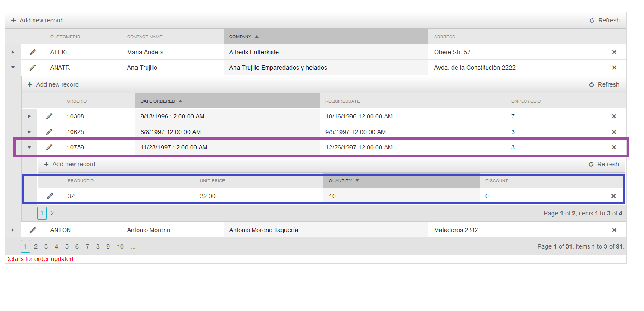Delete the ANTON customer record

click(614, 230)
